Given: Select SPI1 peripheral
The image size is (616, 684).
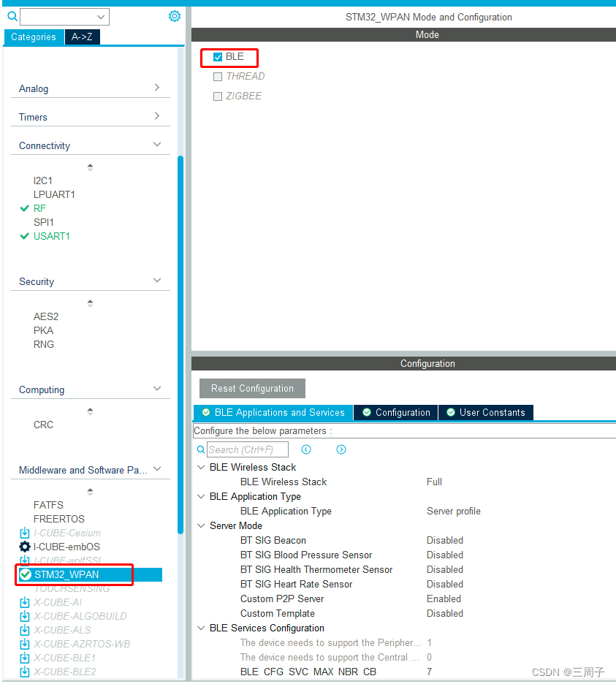Looking at the screenshot, I should 44,222.
